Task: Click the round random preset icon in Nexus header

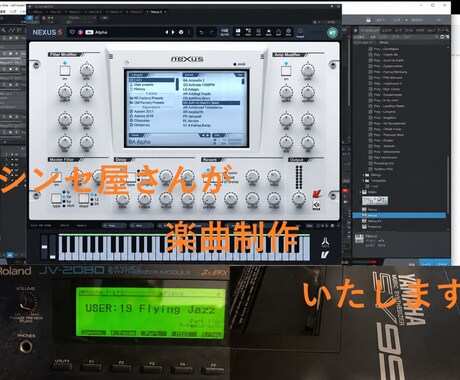Action: point(181,32)
